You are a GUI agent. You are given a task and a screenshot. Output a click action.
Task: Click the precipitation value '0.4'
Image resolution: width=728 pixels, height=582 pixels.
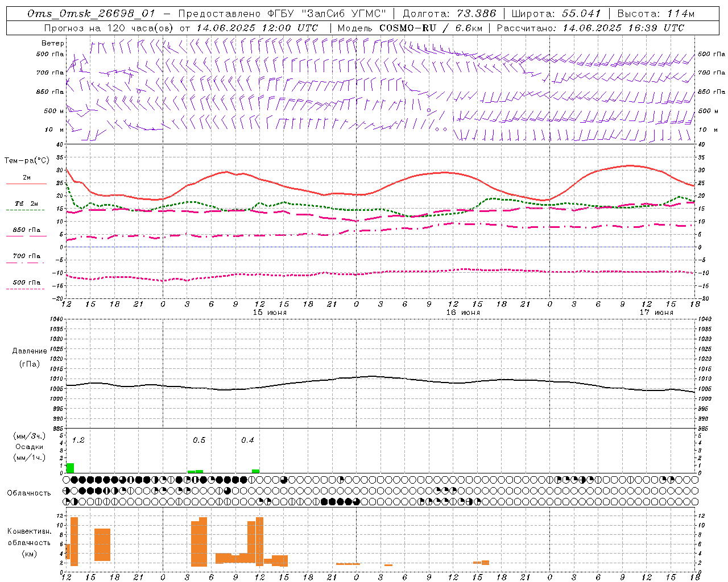(247, 440)
